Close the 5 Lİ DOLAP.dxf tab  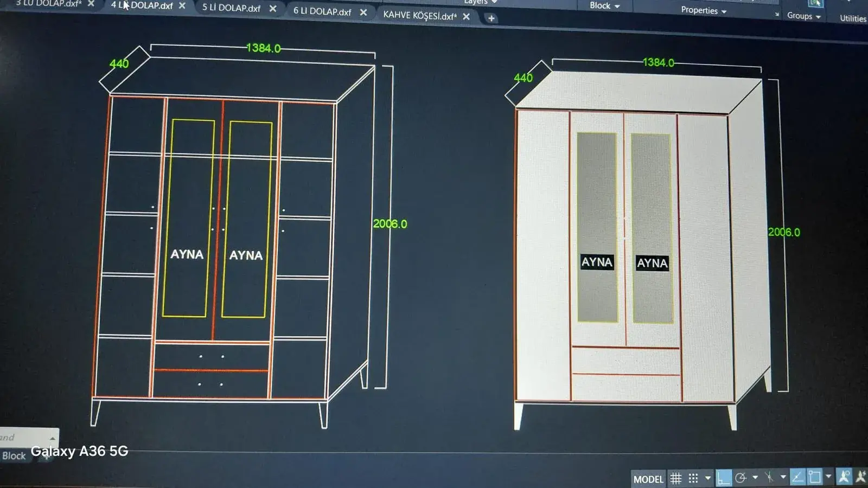click(273, 9)
